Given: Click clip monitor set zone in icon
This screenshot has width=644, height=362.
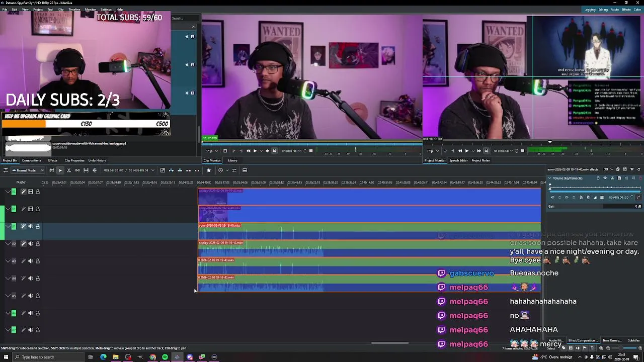Looking at the screenshot, I should point(233,151).
